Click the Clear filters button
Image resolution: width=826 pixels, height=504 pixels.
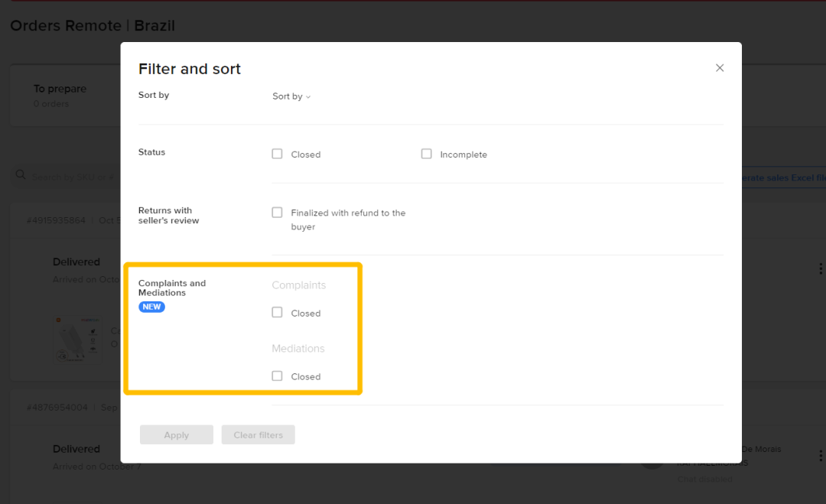pyautogui.click(x=258, y=435)
